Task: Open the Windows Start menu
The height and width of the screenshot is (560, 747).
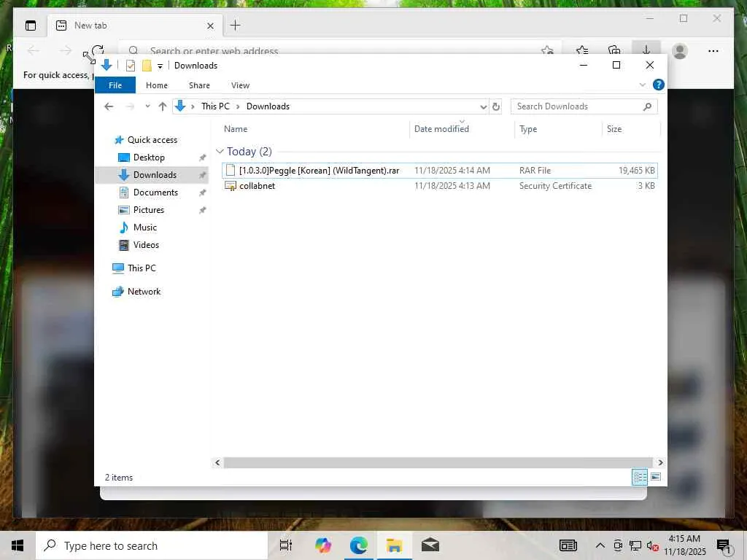Action: (x=18, y=545)
